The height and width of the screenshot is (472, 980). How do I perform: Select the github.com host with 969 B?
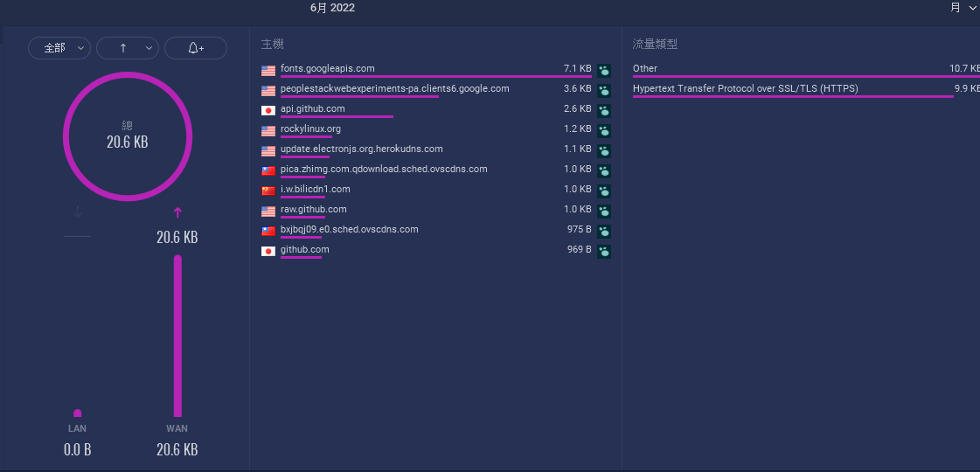click(305, 249)
